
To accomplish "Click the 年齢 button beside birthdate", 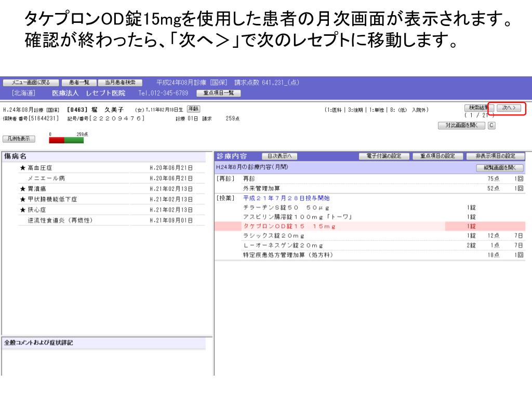I will click(x=193, y=109).
